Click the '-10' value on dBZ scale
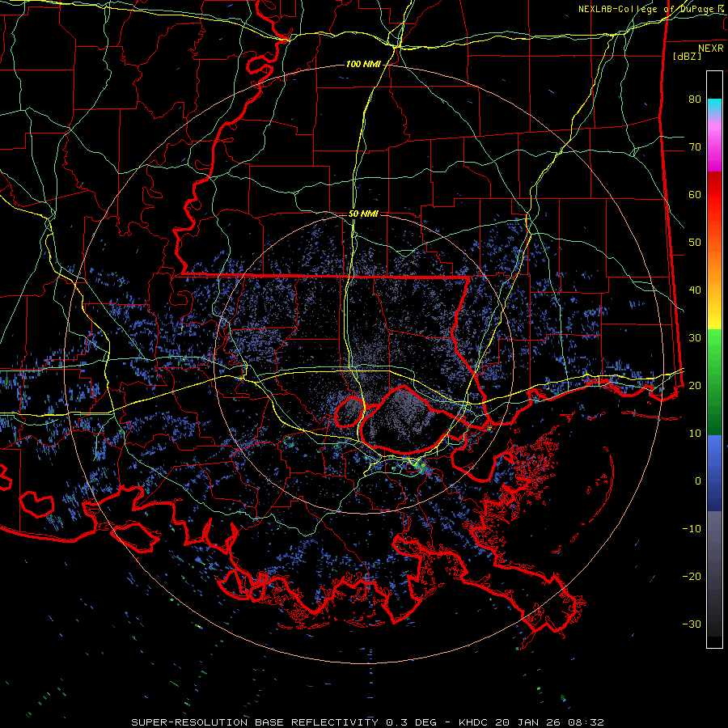Screen dimensions: 728x728 click(692, 529)
